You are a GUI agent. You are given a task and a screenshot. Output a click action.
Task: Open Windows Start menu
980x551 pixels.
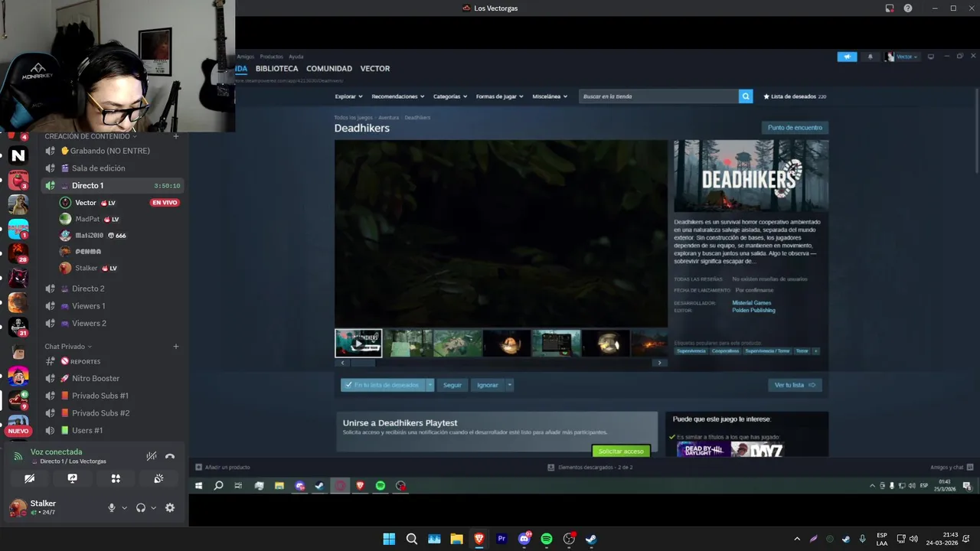[x=389, y=539]
